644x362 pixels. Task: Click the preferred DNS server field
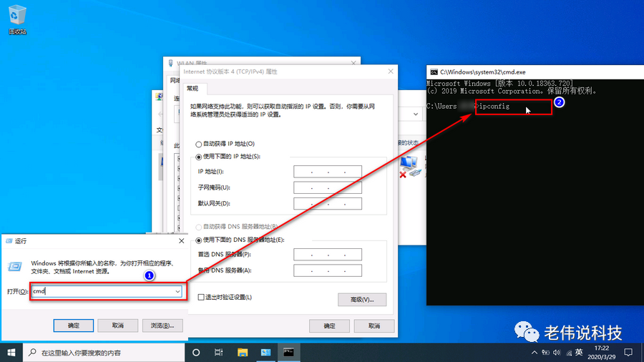coord(328,255)
